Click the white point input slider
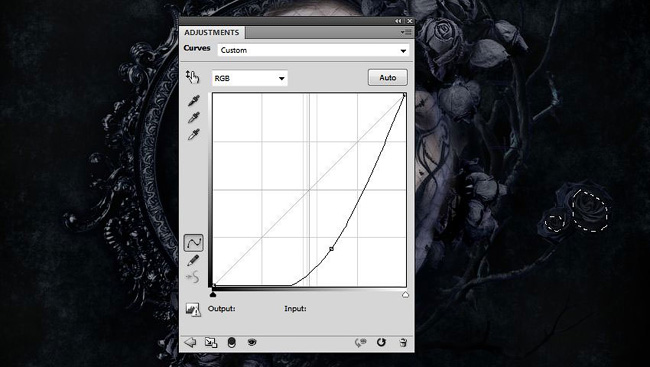Image resolution: width=650 pixels, height=367 pixels. pos(405,294)
